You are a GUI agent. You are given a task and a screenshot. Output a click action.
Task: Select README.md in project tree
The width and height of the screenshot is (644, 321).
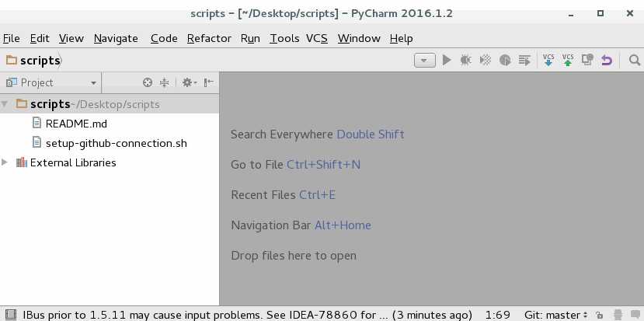click(76, 124)
